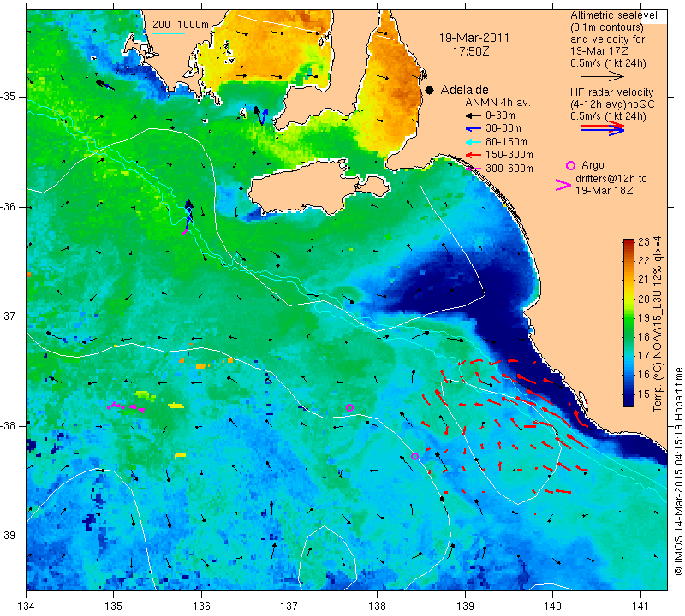Click the '19-Mar 18Z' drifters text
Viewport: 685px width, 616px height.
(x=605, y=191)
